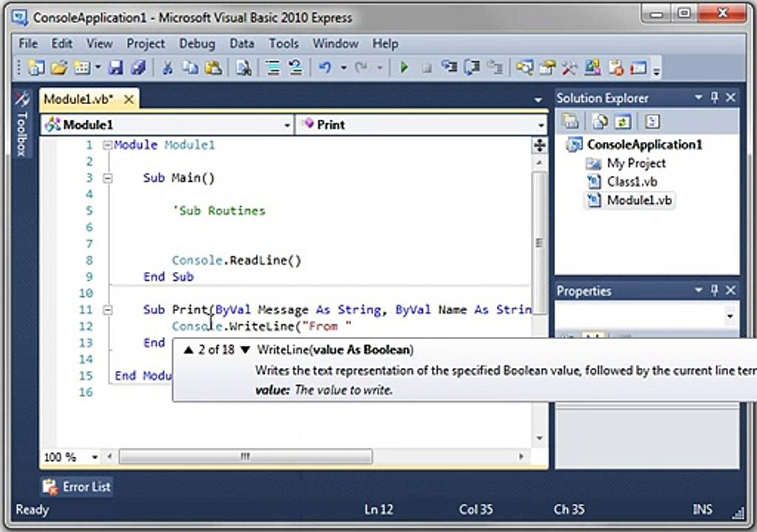Click the Console.ReadLine() code line

[237, 261]
